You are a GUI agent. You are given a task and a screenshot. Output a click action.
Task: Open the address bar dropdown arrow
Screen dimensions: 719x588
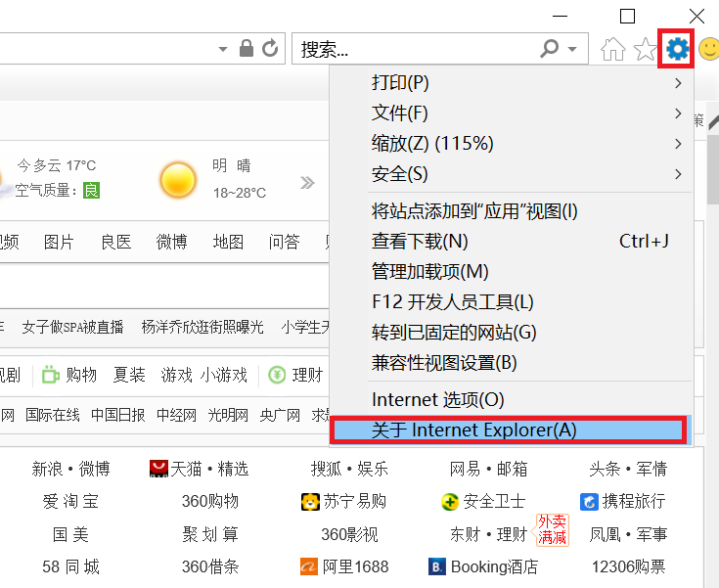(x=223, y=48)
